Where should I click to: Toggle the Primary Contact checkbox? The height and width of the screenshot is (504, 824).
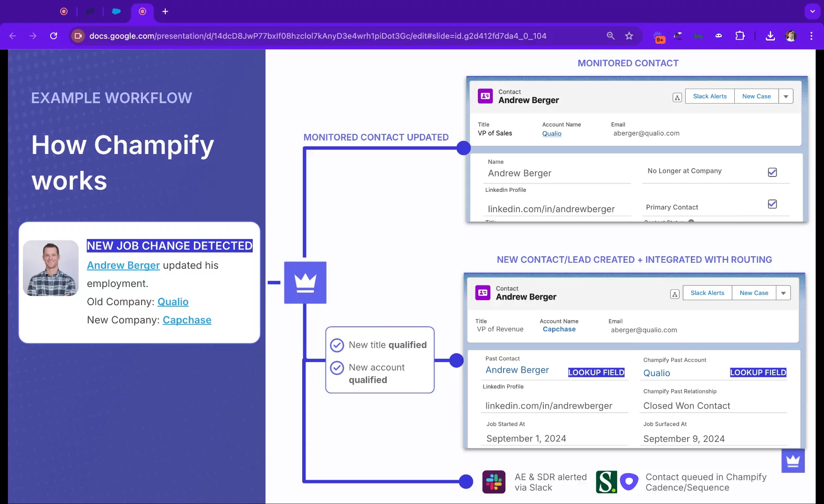(772, 204)
